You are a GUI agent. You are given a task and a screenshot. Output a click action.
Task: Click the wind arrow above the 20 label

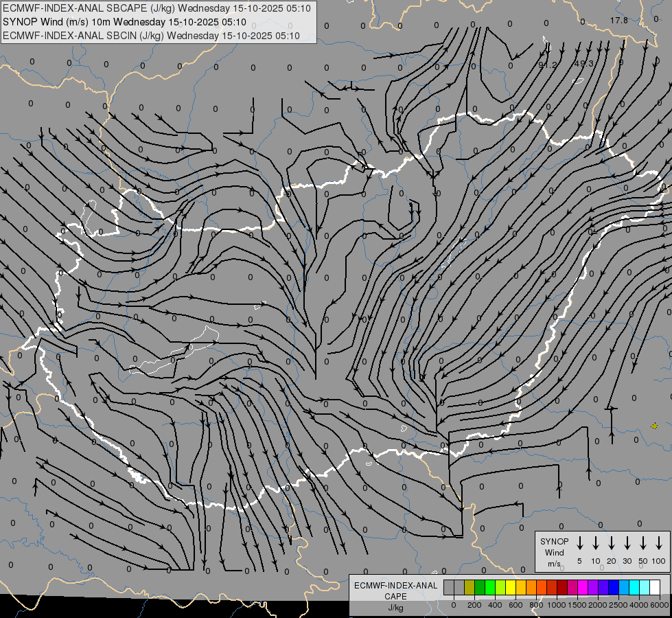coord(611,543)
